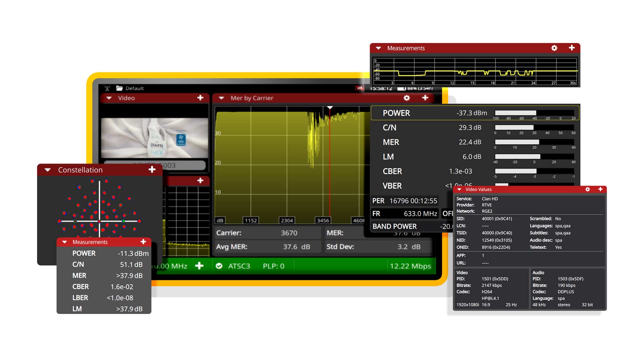Select the C/N 29.3 dB row
Viewport: 644px width, 362px height.
pos(475,128)
